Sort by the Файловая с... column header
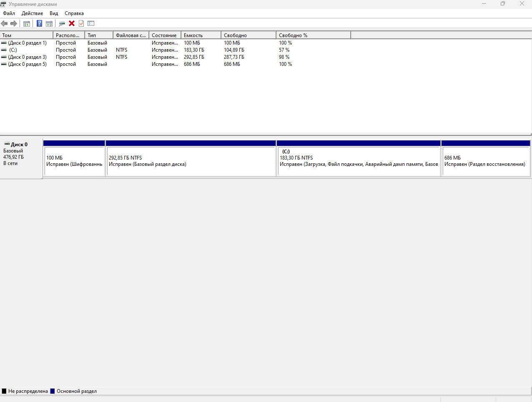 click(131, 35)
